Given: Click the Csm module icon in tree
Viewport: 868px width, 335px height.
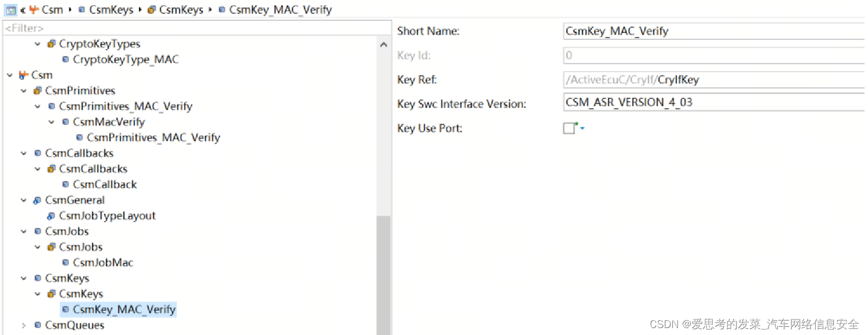Looking at the screenshot, I should pyautogui.click(x=24, y=75).
